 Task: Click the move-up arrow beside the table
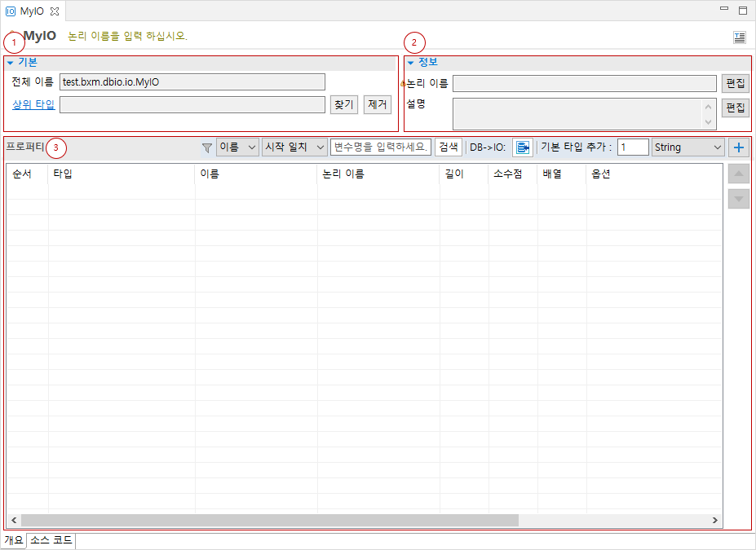point(738,174)
